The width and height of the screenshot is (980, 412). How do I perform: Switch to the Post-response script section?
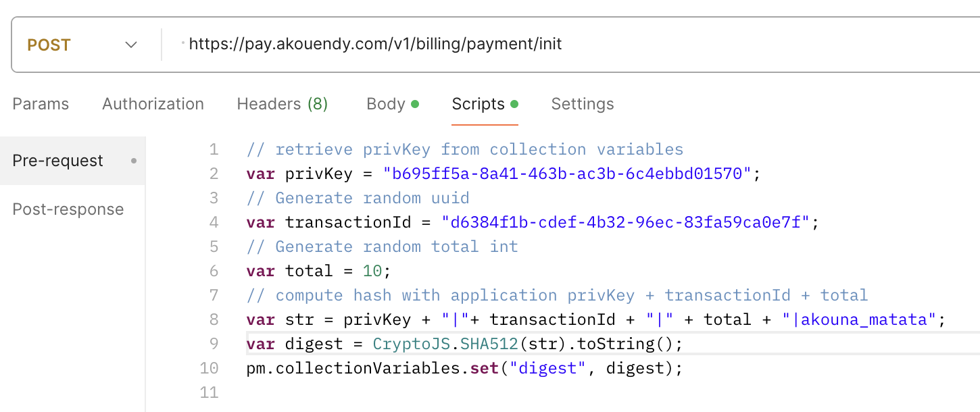coord(68,209)
